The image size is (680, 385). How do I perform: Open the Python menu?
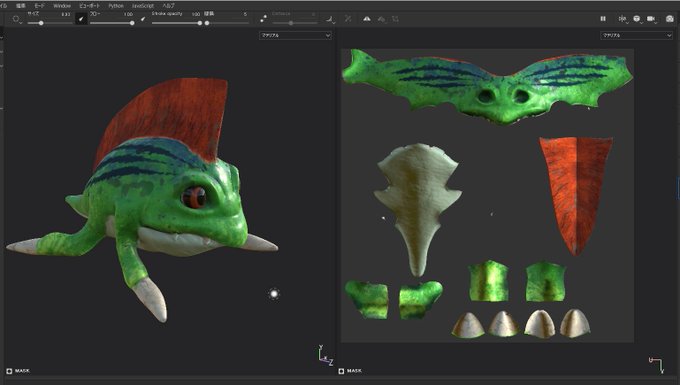pyautogui.click(x=116, y=6)
